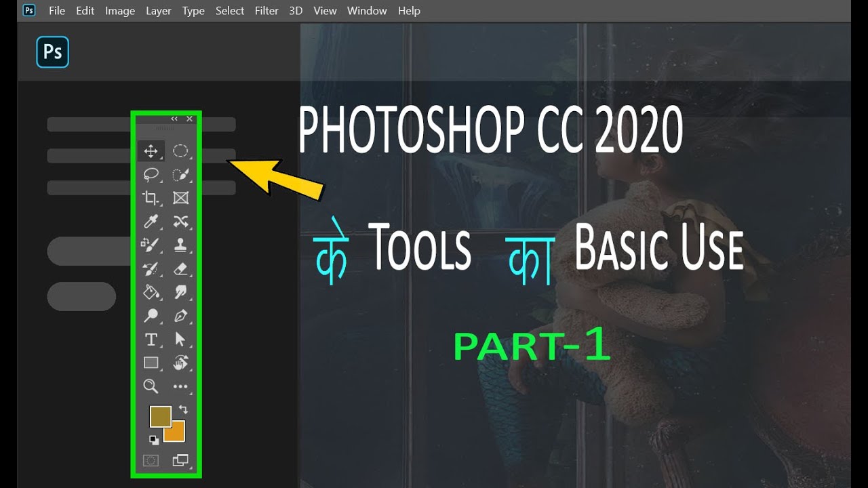Select the Content-Aware Move tool
Image resolution: width=868 pixels, height=488 pixels.
tap(180, 222)
